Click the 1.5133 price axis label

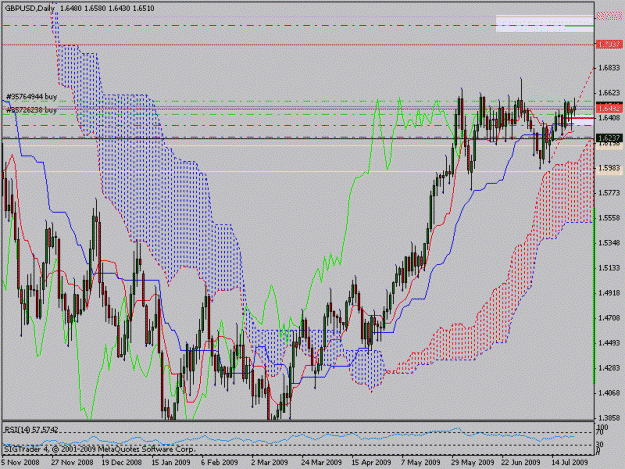pos(610,268)
